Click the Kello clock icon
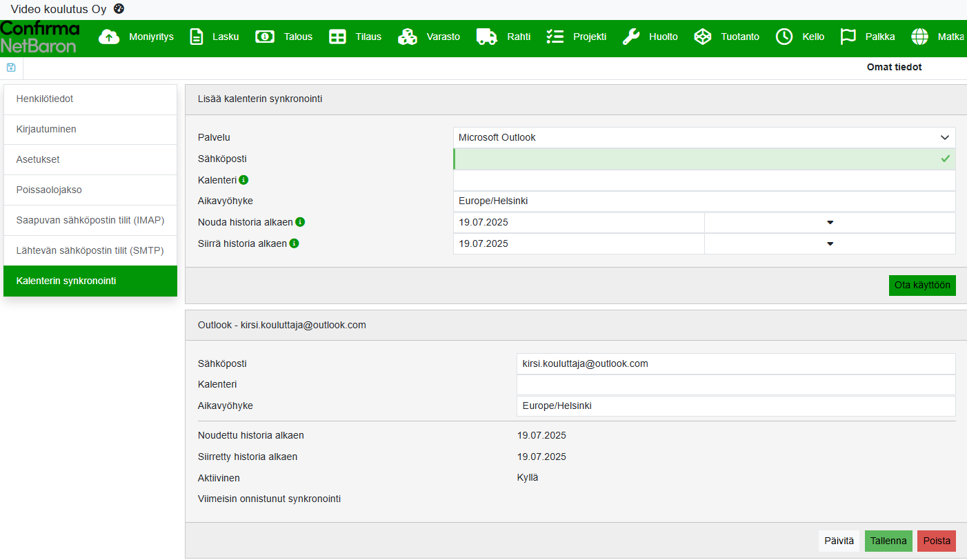The image size is (967, 560). coord(784,37)
